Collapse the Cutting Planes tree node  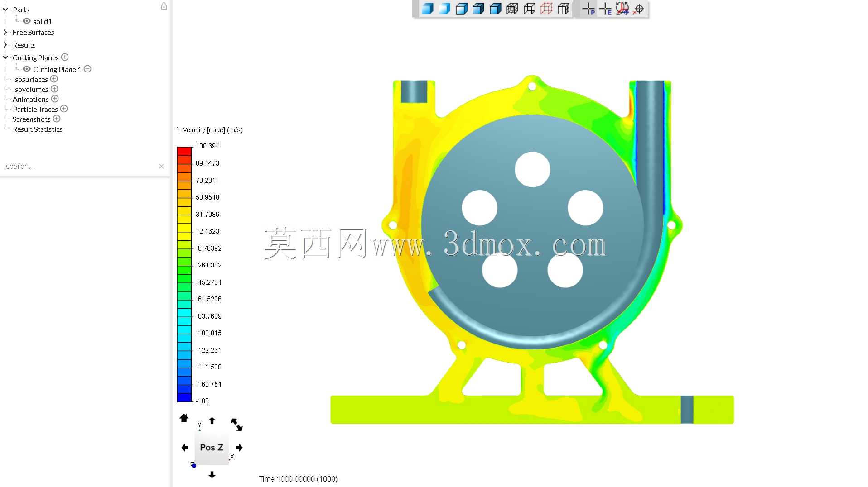coord(5,57)
